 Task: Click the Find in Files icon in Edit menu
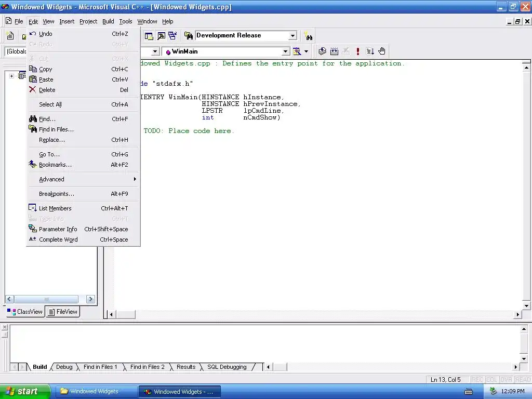[x=33, y=129]
